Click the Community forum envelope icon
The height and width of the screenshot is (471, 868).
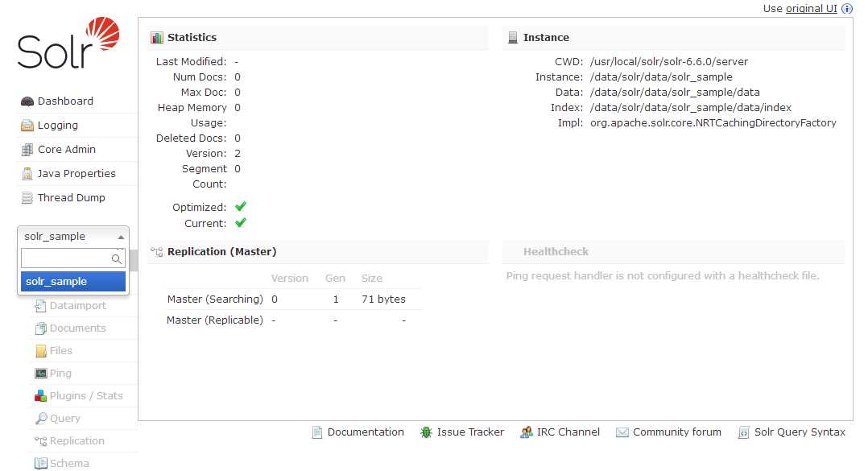coord(622,432)
